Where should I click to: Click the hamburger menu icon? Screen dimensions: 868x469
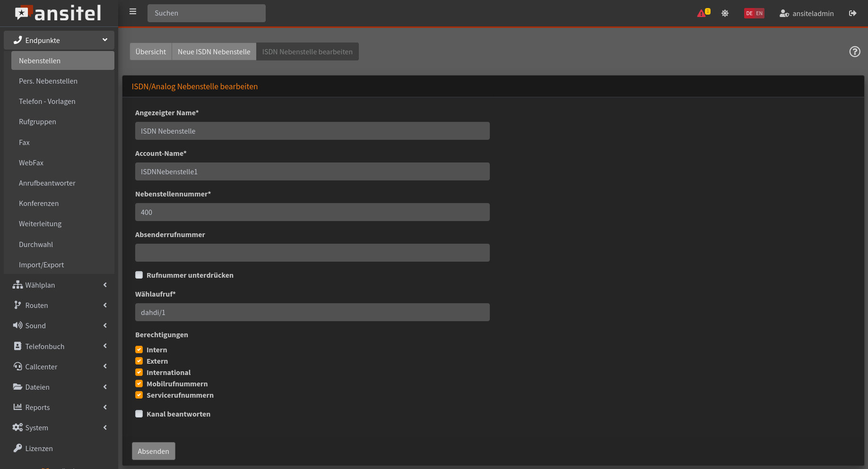(133, 12)
